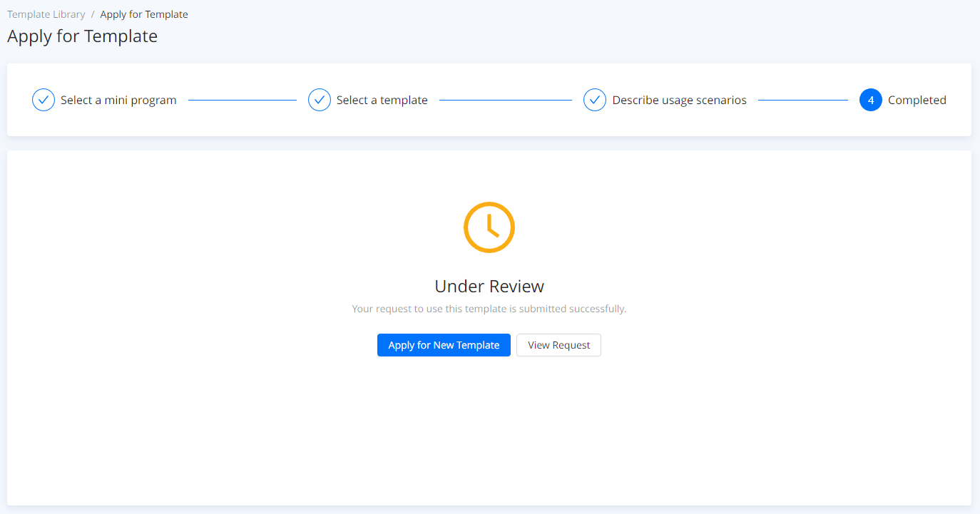Click the blue step 4 number circle
The width and height of the screenshot is (980, 514).
point(871,101)
